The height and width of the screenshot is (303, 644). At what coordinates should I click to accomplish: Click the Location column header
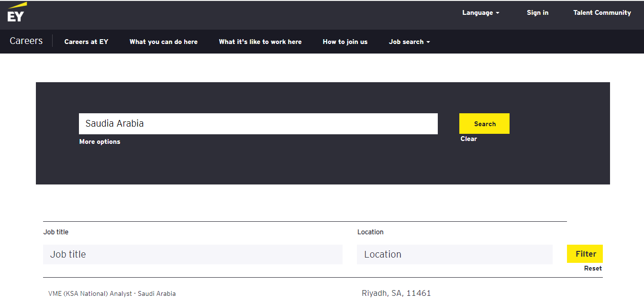(370, 232)
